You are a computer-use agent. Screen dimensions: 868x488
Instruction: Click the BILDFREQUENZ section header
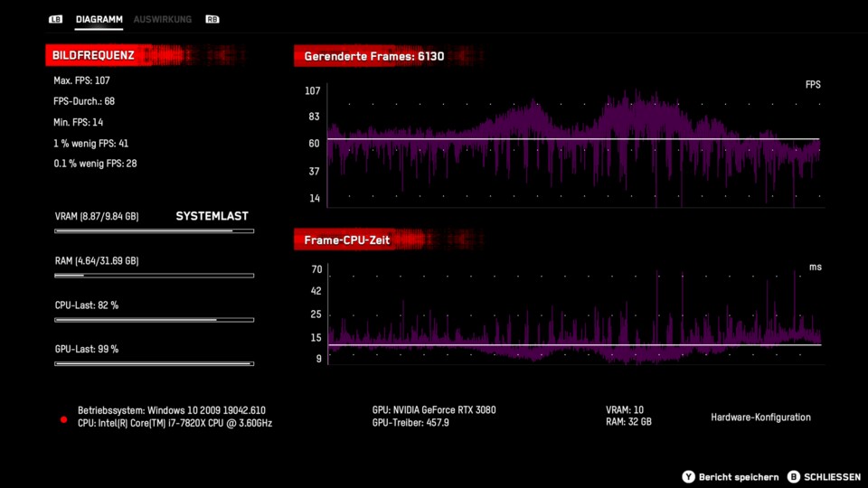(93, 56)
